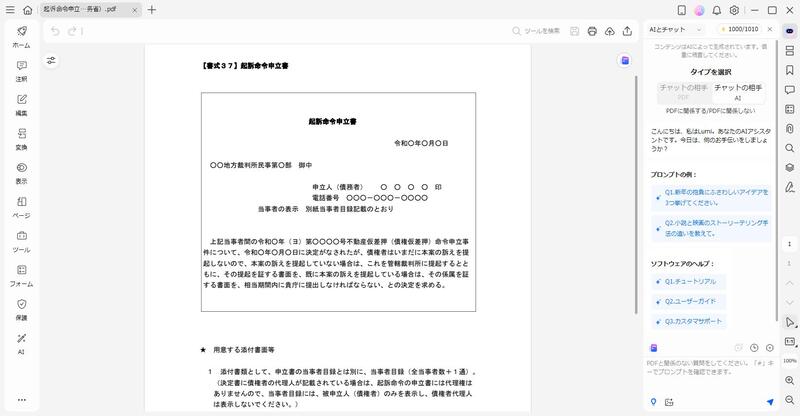Open the attachments paperclip panel
The width and height of the screenshot is (800, 416).
(790, 129)
